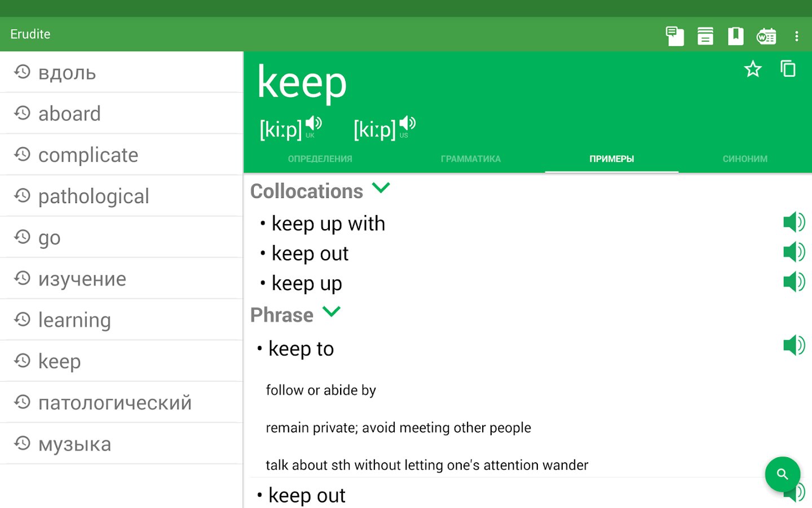Open history entry 'музыка'
The height and width of the screenshot is (508, 812).
pyautogui.click(x=121, y=444)
